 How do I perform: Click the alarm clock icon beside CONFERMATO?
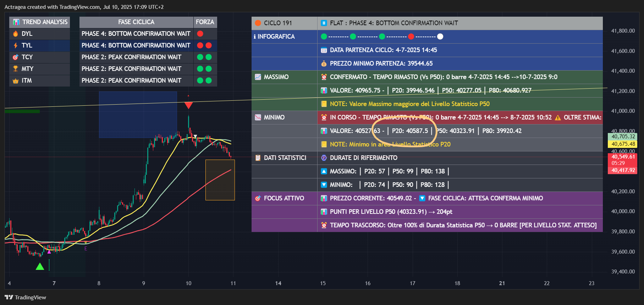324,77
